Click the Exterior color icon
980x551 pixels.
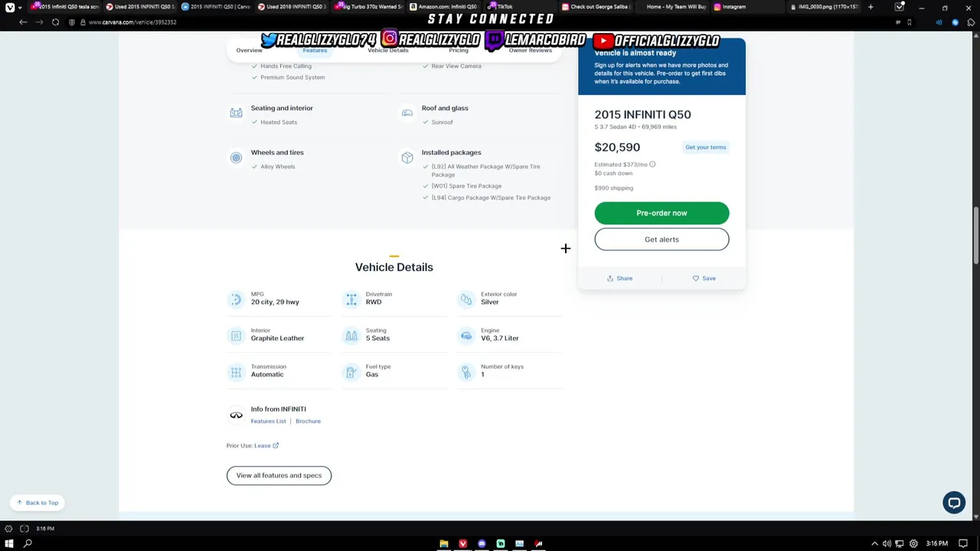pos(466,299)
